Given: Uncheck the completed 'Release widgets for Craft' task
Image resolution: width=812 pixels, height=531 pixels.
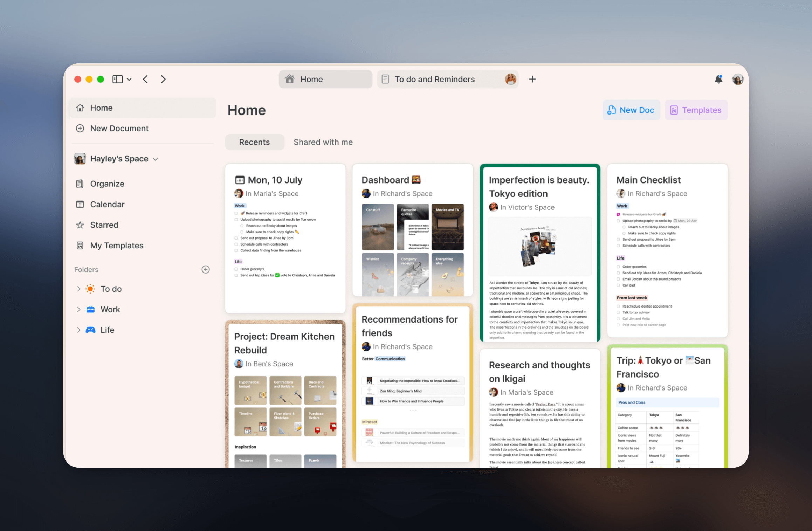Looking at the screenshot, I should point(618,214).
